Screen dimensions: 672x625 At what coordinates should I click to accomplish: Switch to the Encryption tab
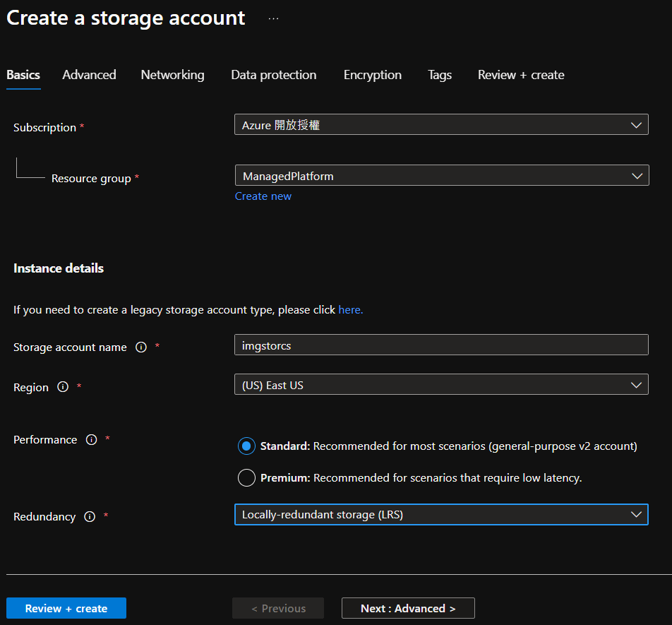pos(372,75)
